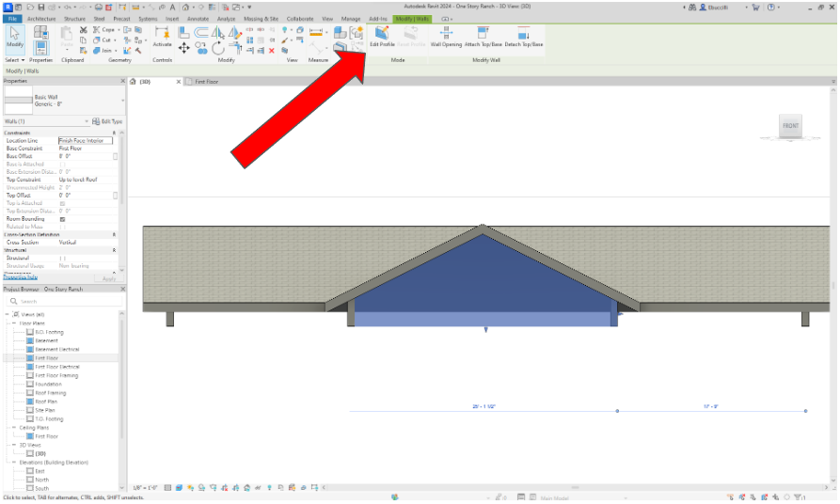Click the Aligned Dimension measure icon
This screenshot has width=840, height=504.
[316, 32]
